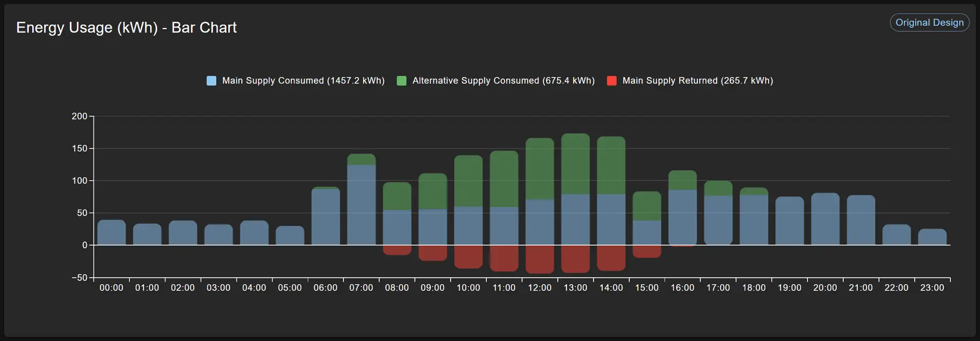Screen dimensions: 980x341
Task: Click the green bar segment at 10:00
Action: [x=468, y=180]
